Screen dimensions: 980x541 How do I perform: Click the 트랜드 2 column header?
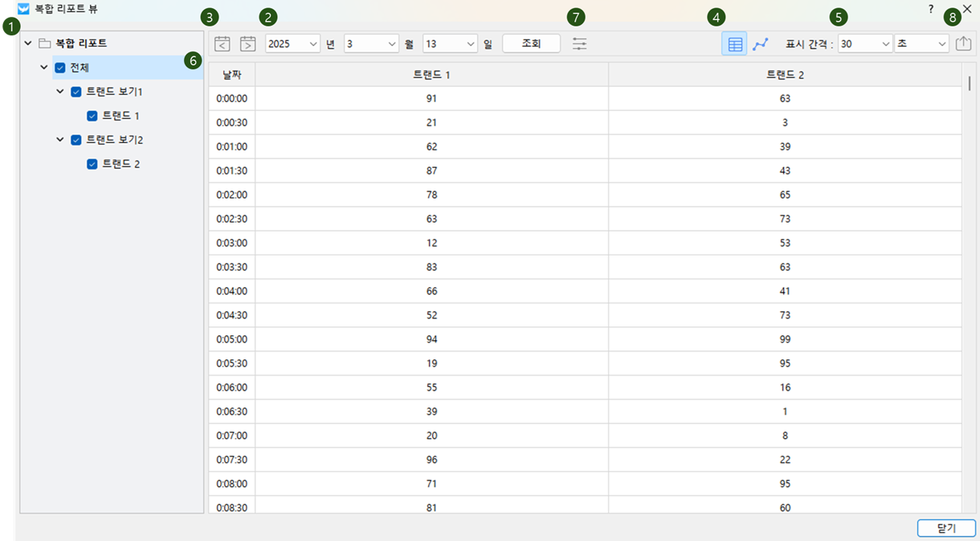point(785,75)
